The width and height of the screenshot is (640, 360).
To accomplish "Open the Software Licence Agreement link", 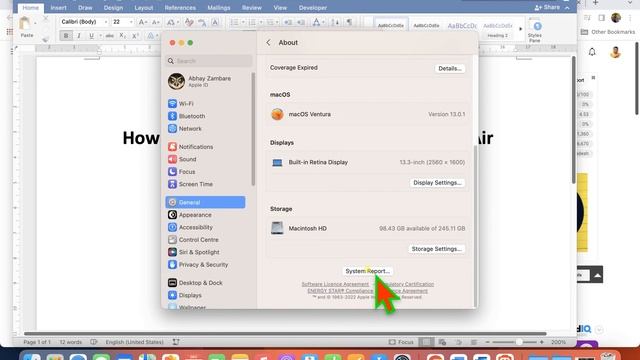I will (x=335, y=284).
